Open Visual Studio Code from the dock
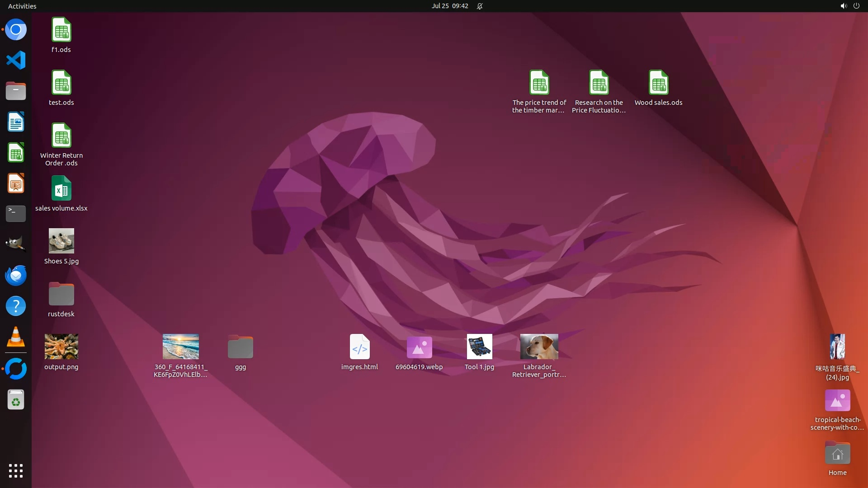The image size is (868, 488). (x=16, y=60)
